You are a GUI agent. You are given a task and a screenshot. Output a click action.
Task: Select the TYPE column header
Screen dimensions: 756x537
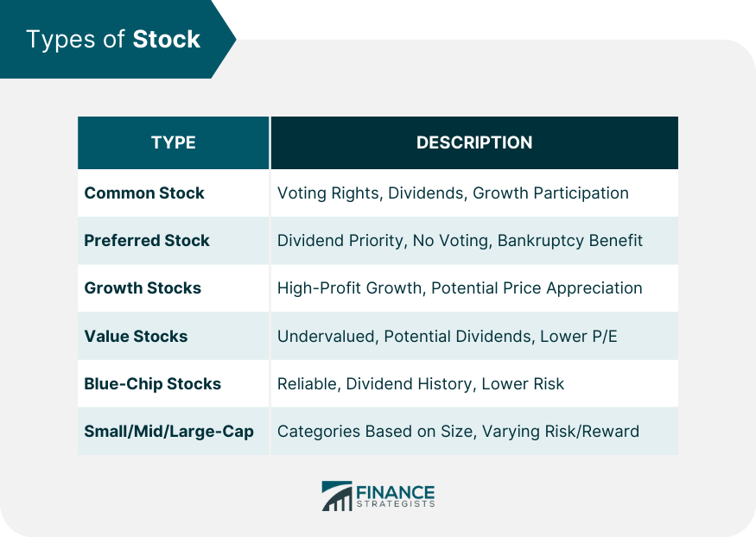tap(174, 142)
